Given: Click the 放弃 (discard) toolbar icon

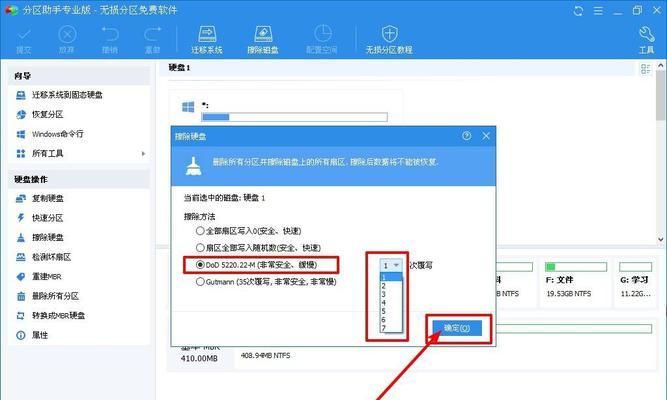Looking at the screenshot, I should [67, 40].
